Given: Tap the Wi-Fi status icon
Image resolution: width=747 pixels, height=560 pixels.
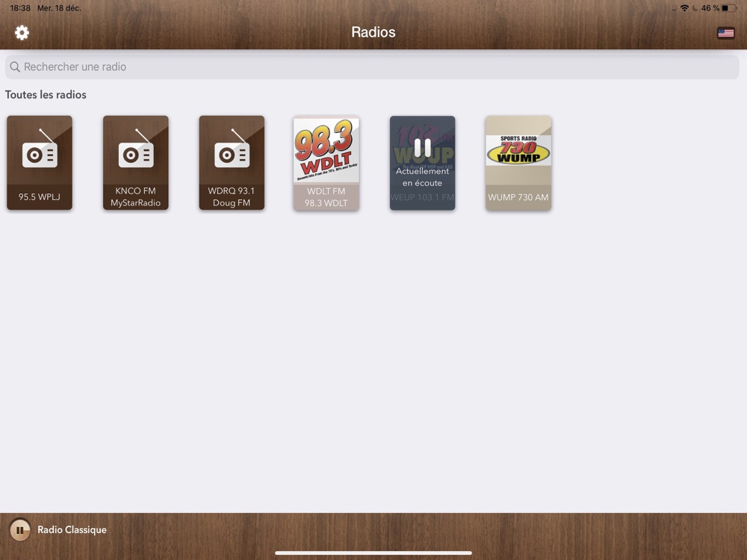Looking at the screenshot, I should pyautogui.click(x=684, y=8).
